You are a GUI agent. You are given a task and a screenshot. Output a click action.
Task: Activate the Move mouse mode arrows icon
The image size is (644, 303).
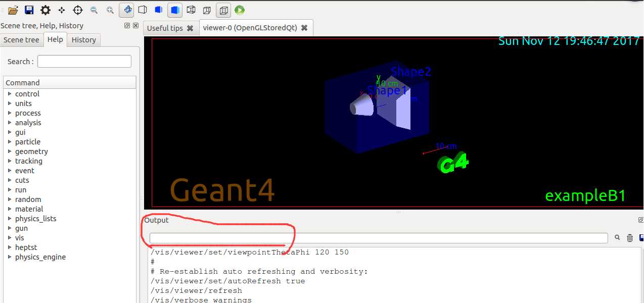tap(62, 10)
